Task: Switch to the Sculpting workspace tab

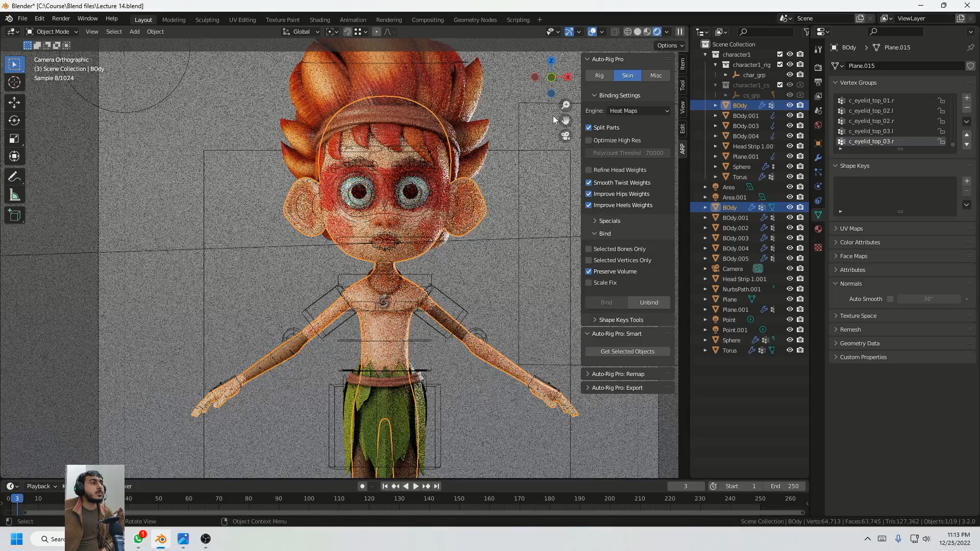Action: click(x=207, y=19)
